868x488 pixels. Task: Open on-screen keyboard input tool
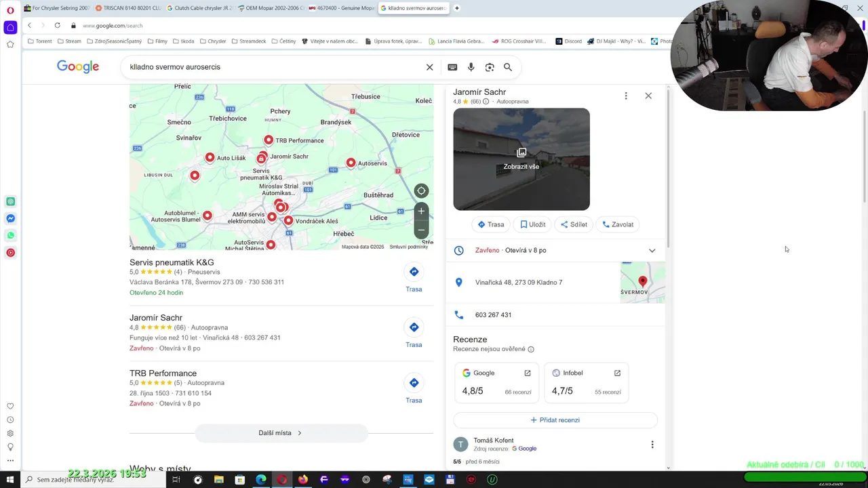(x=452, y=67)
